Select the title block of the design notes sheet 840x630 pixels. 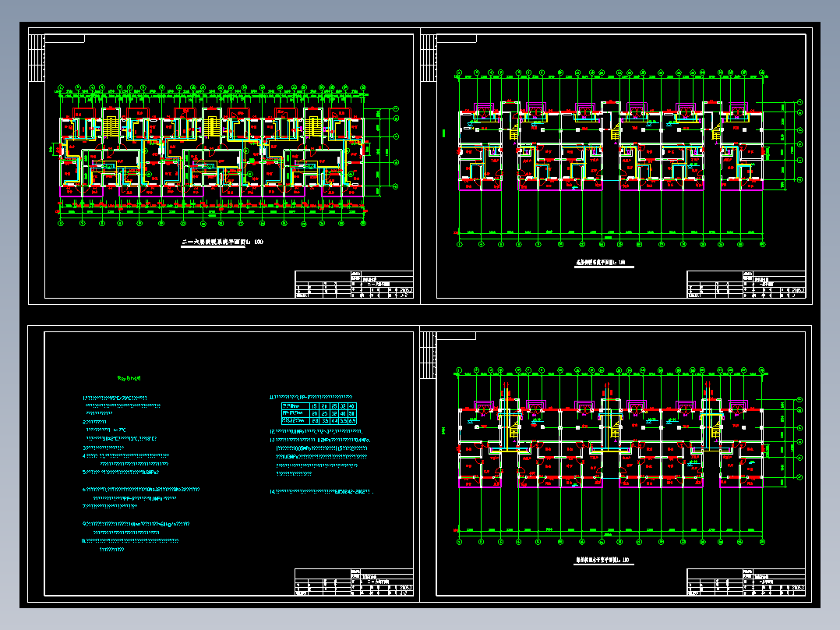[x=354, y=582]
